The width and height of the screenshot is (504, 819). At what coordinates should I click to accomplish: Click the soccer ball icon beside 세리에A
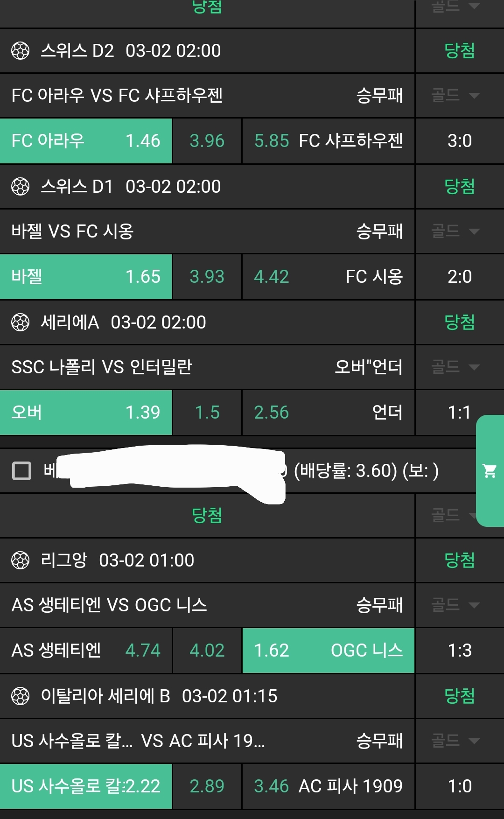(20, 322)
